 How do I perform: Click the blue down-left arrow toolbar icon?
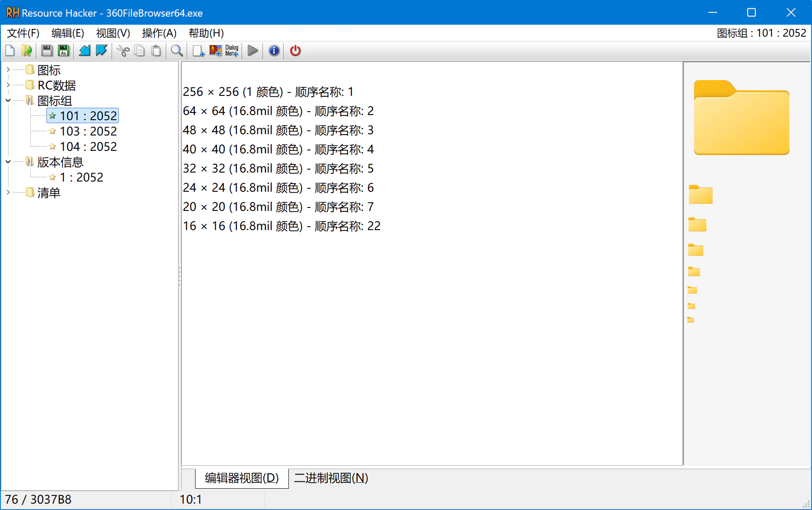click(x=85, y=51)
